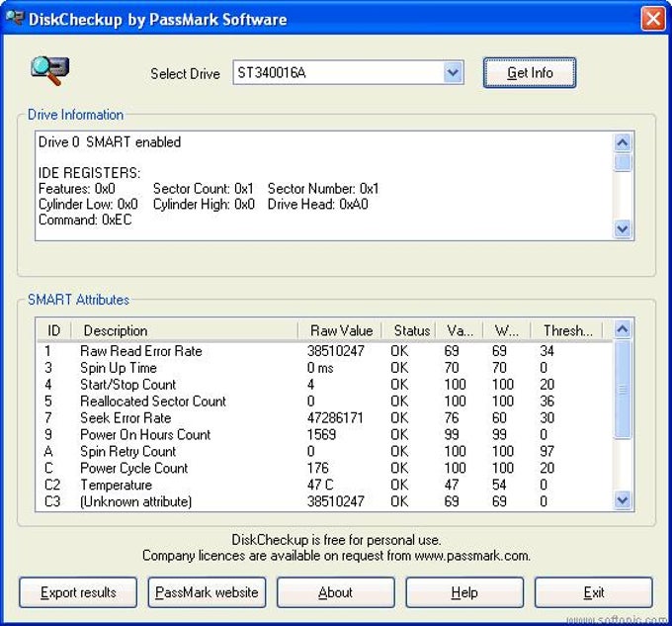Screen dimensions: 672x626
Task: Sort by the Description column header
Action: point(184,330)
